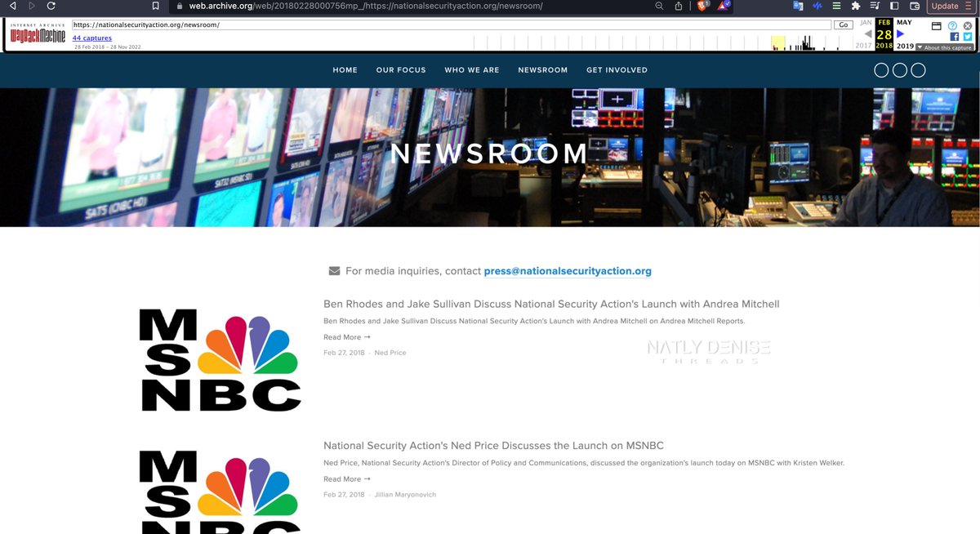Image resolution: width=980 pixels, height=534 pixels.
Task: Open the GET INVOLVED nav item
Action: tap(617, 70)
